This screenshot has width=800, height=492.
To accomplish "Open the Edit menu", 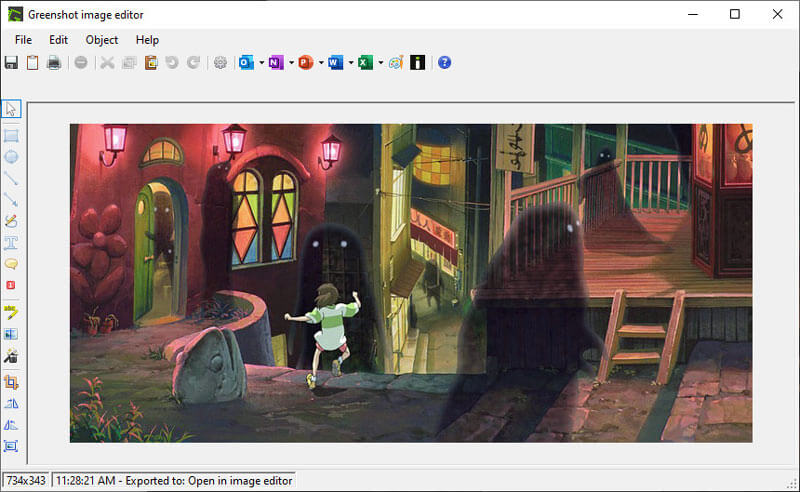I will [58, 40].
